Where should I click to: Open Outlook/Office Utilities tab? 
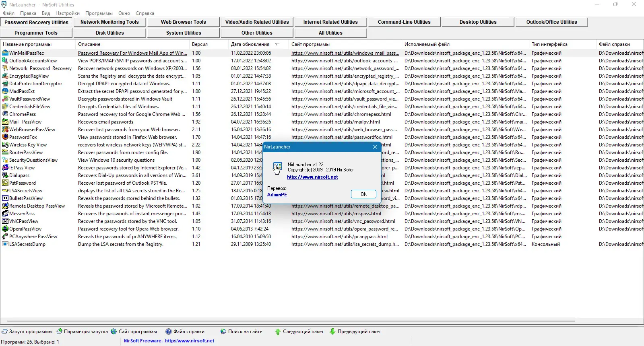click(x=552, y=22)
